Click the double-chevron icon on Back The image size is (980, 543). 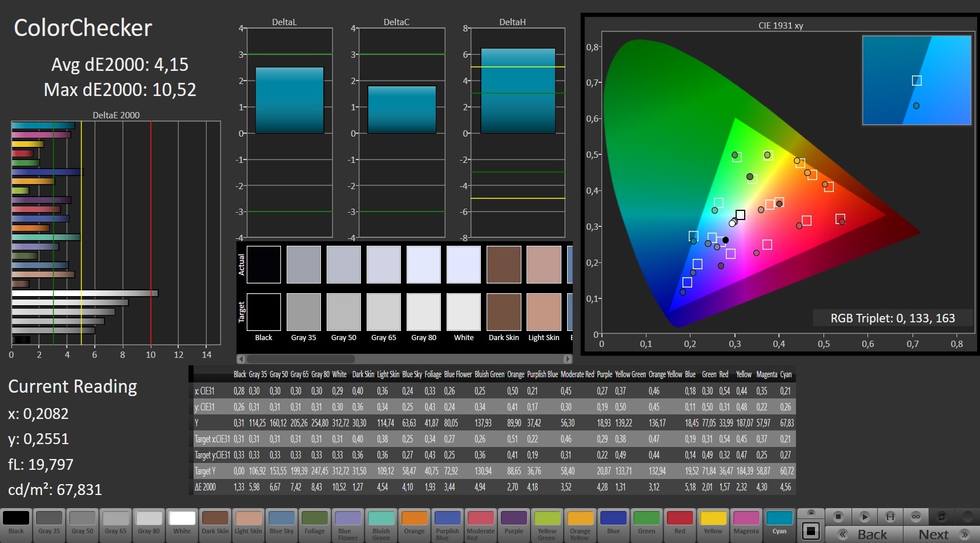843,534
